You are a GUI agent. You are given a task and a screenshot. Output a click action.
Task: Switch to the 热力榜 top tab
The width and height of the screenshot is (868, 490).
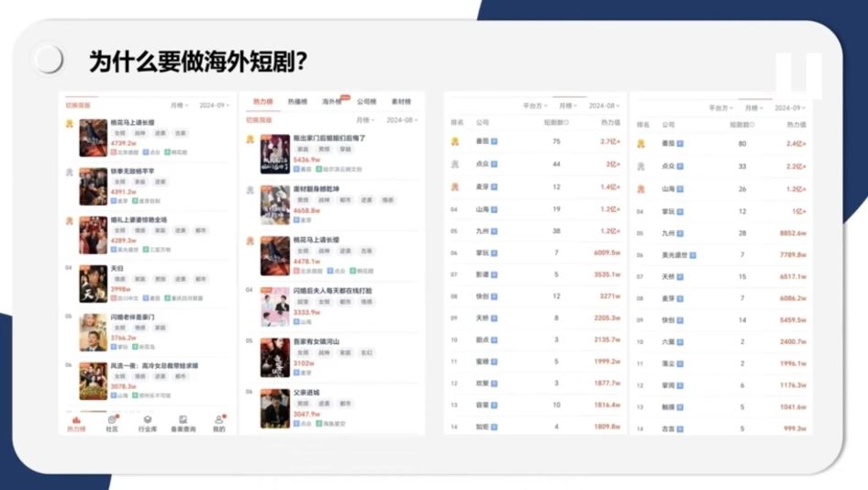coord(263,102)
